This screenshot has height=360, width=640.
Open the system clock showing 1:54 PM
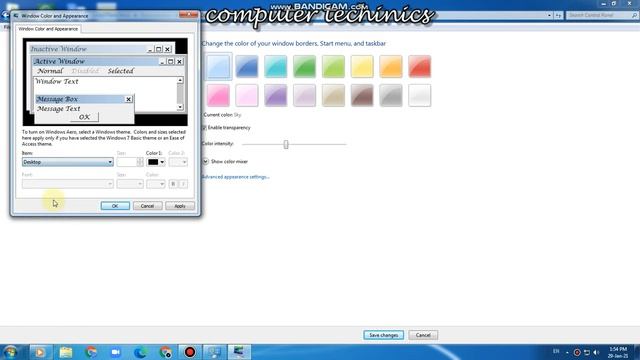click(618, 352)
